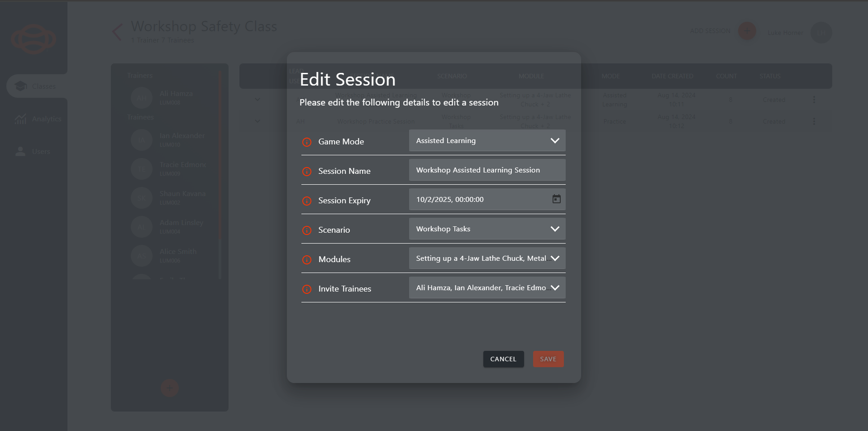Click the info icon beside Session Name
Screen dimensions: 868x431
coord(307,172)
